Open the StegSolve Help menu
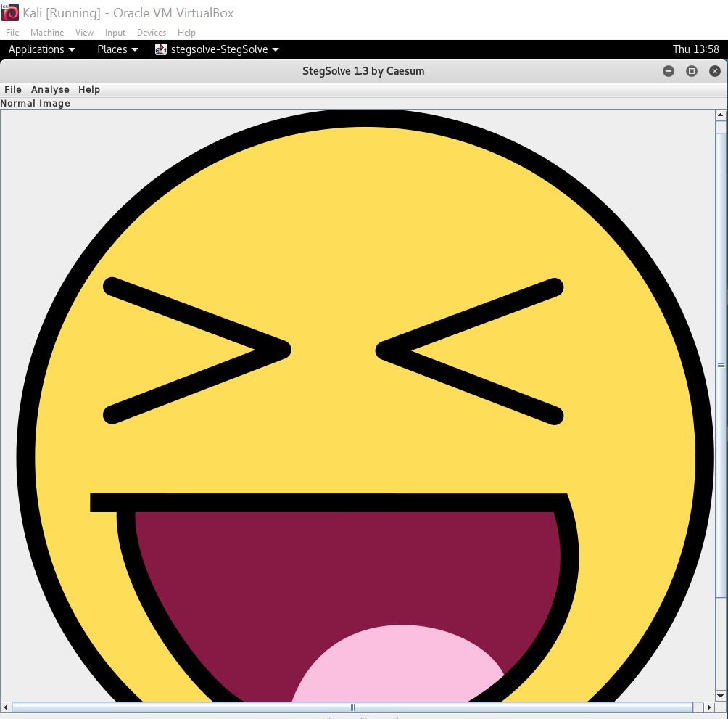 coord(89,89)
